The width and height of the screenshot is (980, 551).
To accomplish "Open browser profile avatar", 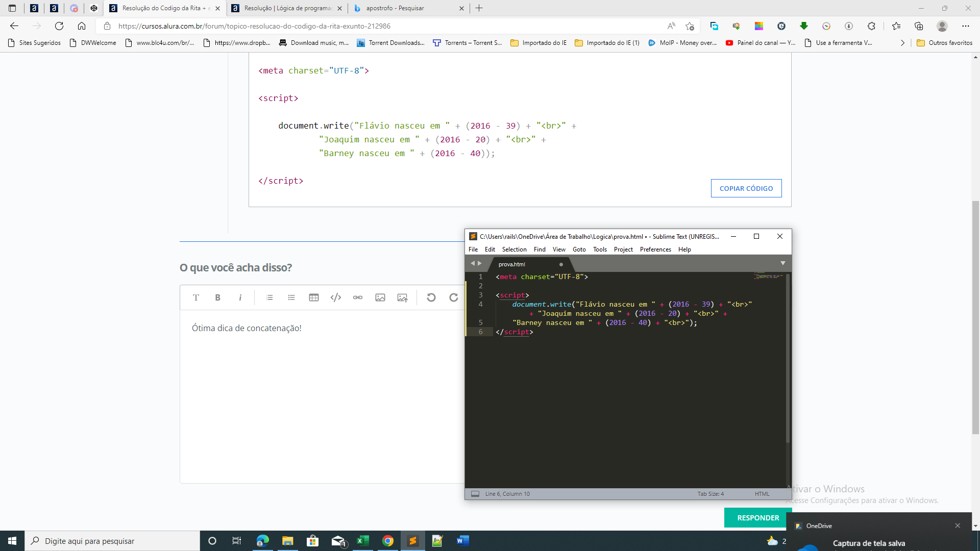I will pos(942,26).
